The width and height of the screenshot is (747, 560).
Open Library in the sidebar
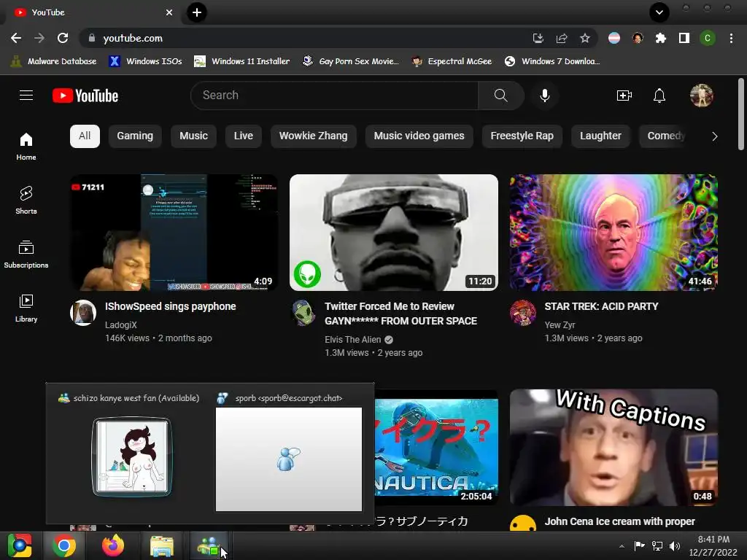(x=26, y=308)
